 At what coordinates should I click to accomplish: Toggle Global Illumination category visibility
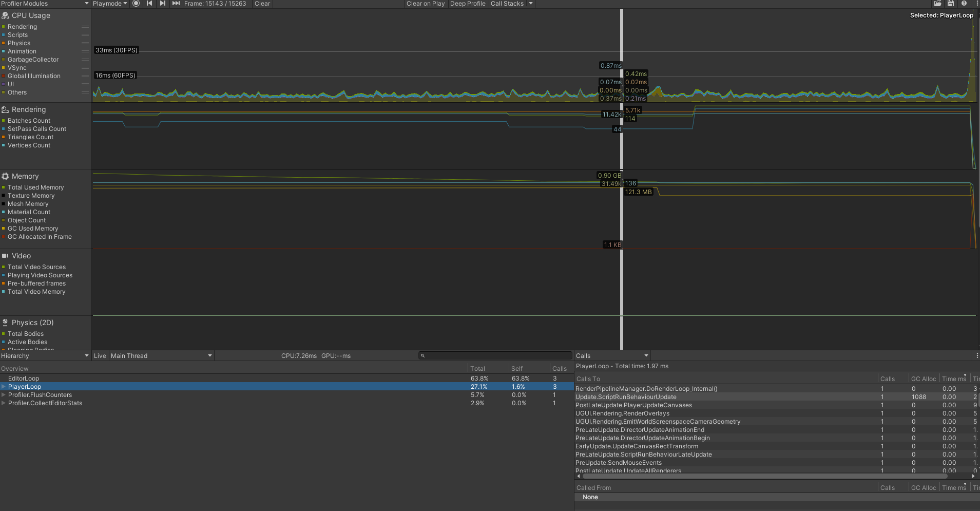click(x=4, y=76)
